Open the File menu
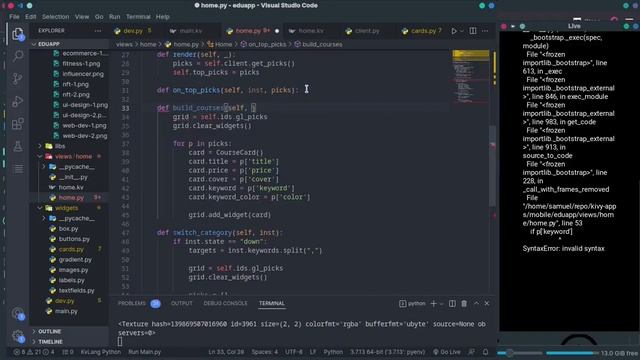 click(14, 17)
